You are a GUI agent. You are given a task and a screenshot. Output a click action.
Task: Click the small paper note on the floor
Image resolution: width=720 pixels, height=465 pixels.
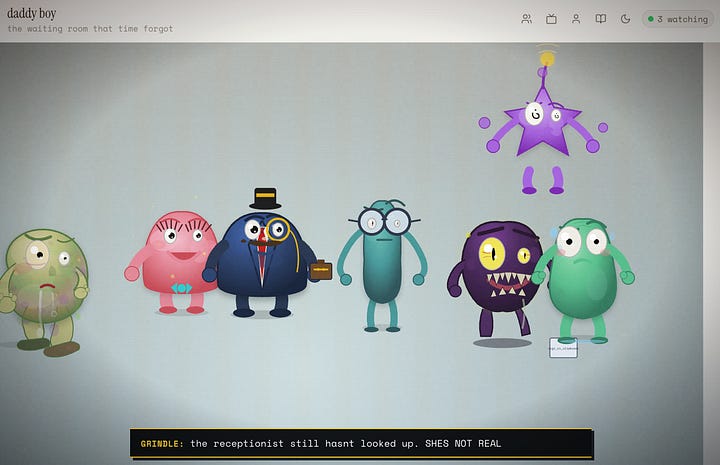click(563, 348)
